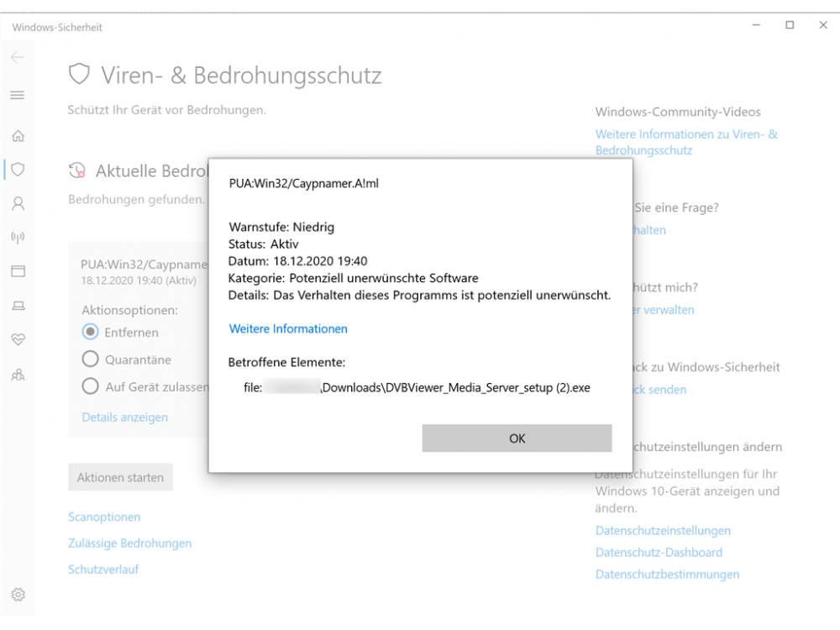
Task: Open settings gear in sidebar
Action: click(x=18, y=595)
